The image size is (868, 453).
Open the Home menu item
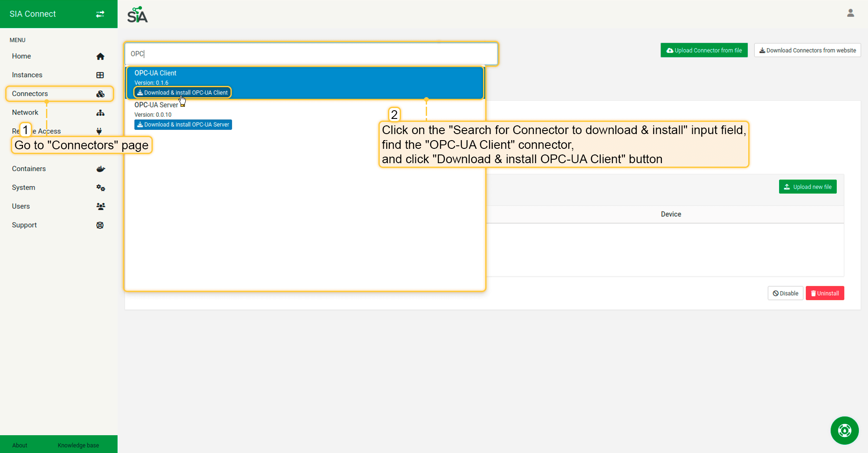tap(22, 56)
